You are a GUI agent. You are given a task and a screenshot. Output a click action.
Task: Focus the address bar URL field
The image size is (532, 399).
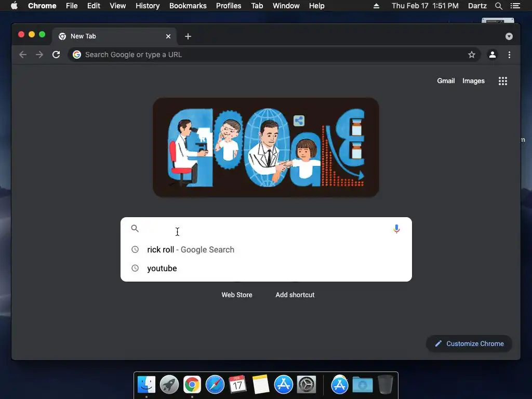[274, 55]
